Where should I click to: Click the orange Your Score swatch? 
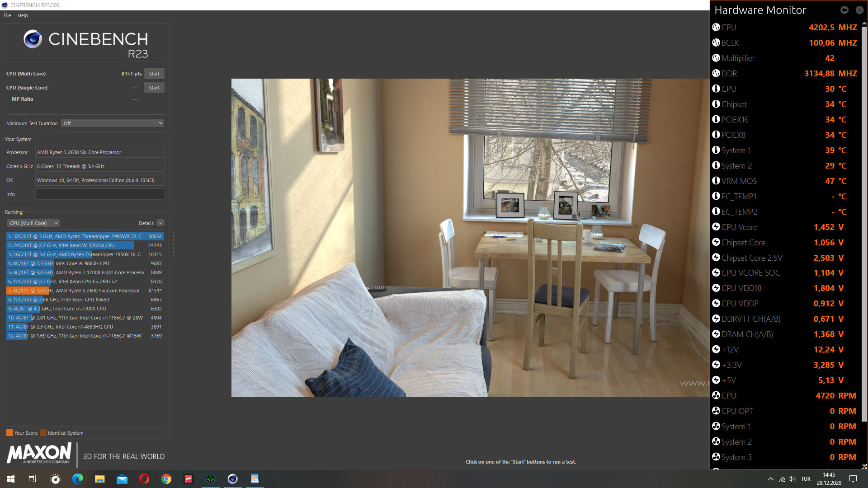[x=9, y=432]
